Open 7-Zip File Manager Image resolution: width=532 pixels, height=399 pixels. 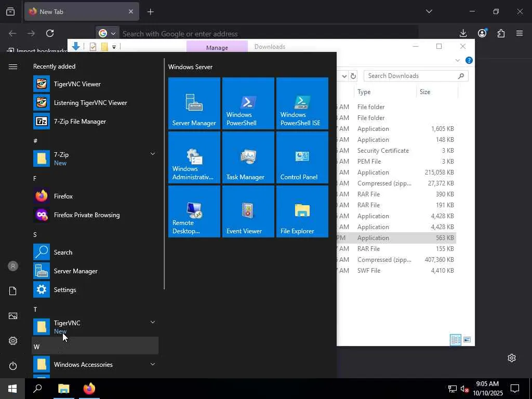tap(95, 121)
